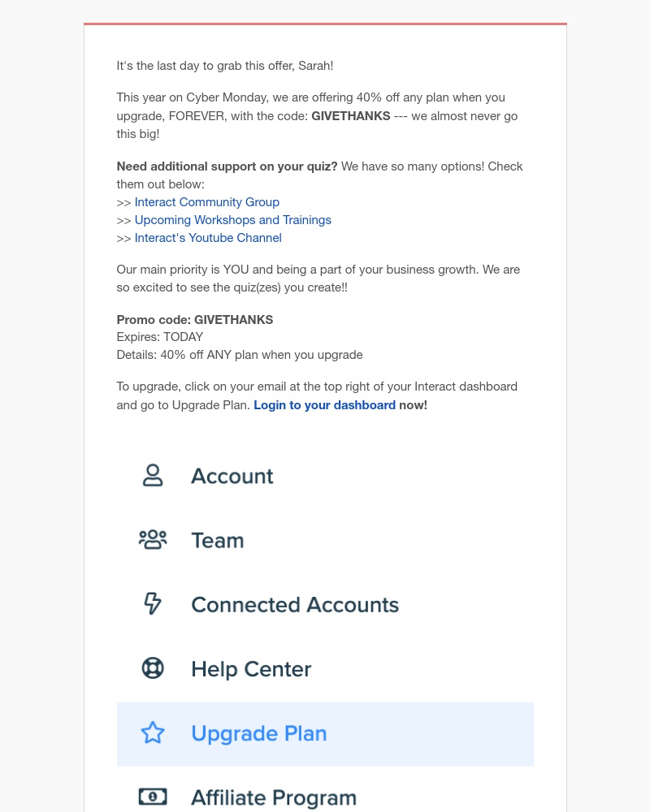This screenshot has width=650, height=812.
Task: Open the Account menu label
Action: (232, 476)
